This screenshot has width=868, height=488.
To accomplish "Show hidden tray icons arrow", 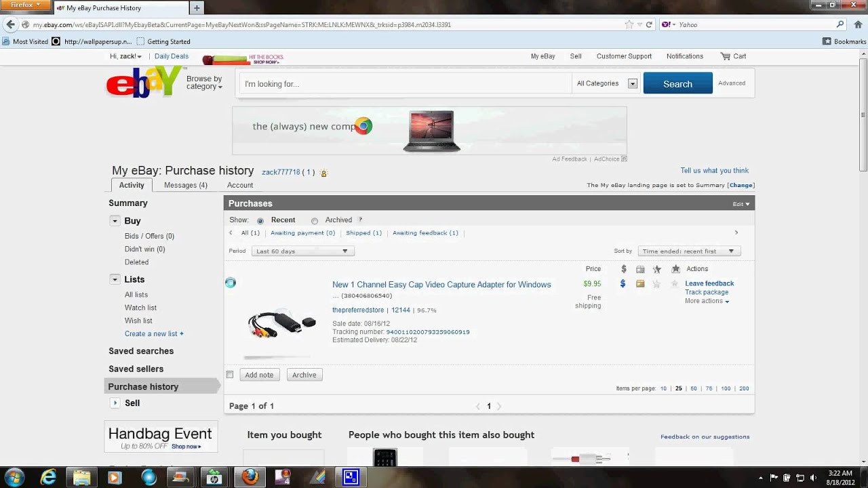I will click(x=760, y=477).
